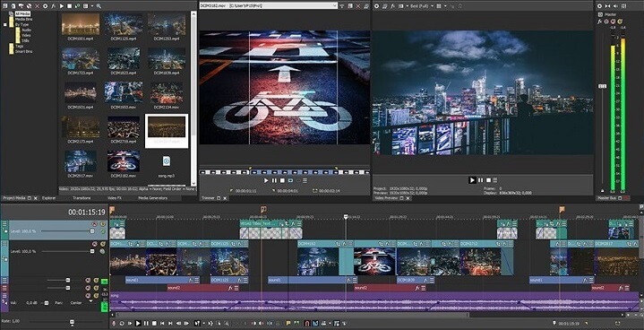The image size is (644, 330).
Task: Adjust first video track Level slider
Action: pos(92,231)
